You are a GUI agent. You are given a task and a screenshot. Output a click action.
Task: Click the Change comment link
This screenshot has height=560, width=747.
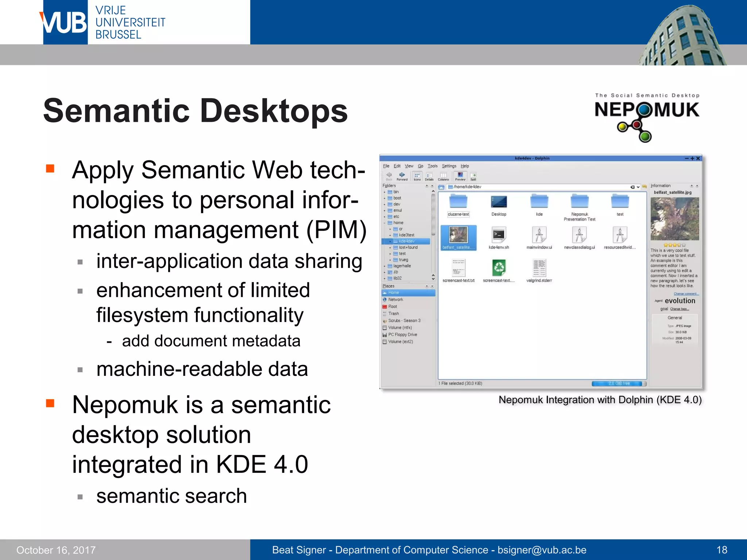(686, 294)
